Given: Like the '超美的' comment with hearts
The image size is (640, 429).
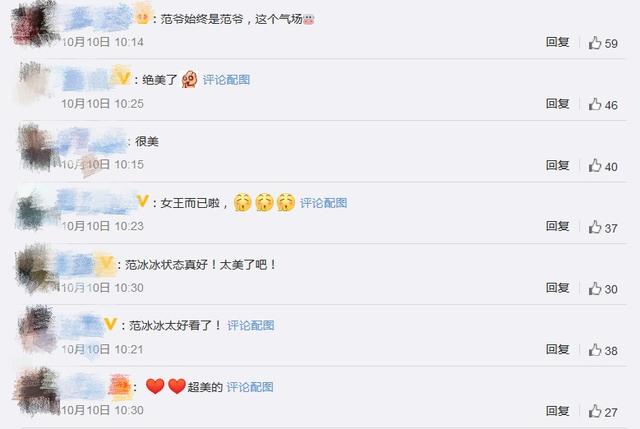Looking at the screenshot, I should pos(595,411).
